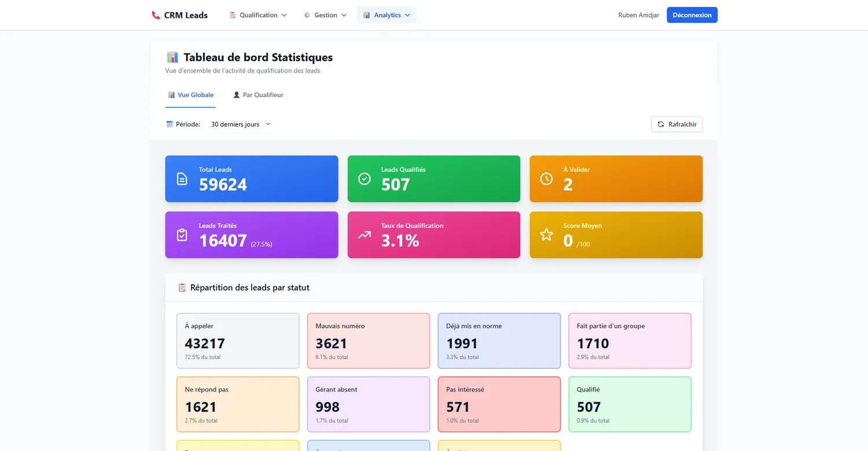868x451 pixels.
Task: Click the À appeler status tile
Action: point(238,341)
